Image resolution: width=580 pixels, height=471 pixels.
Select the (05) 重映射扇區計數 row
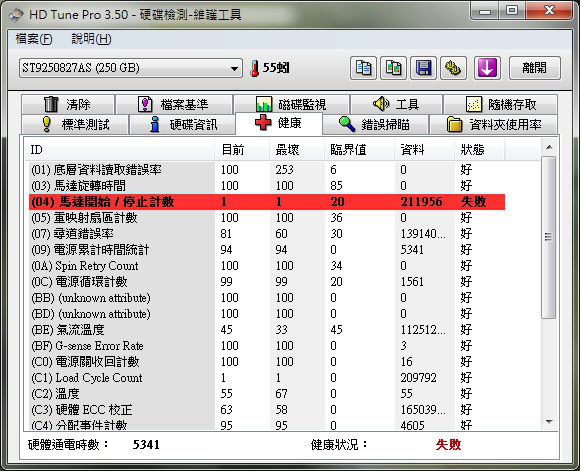coord(267,218)
